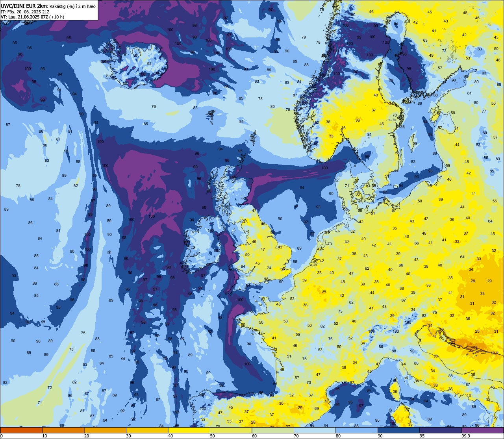Select the 60–70 pale green legend swatch
The width and height of the screenshot is (504, 439).
click(x=273, y=430)
